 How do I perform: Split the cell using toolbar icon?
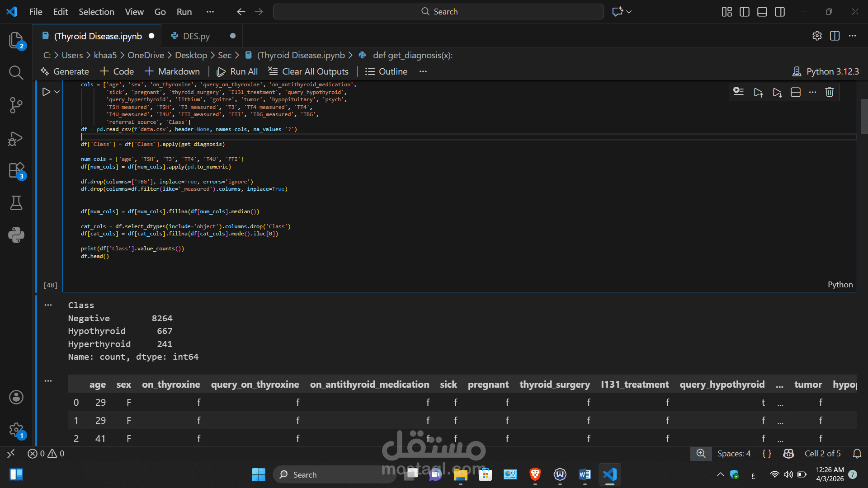tap(795, 92)
